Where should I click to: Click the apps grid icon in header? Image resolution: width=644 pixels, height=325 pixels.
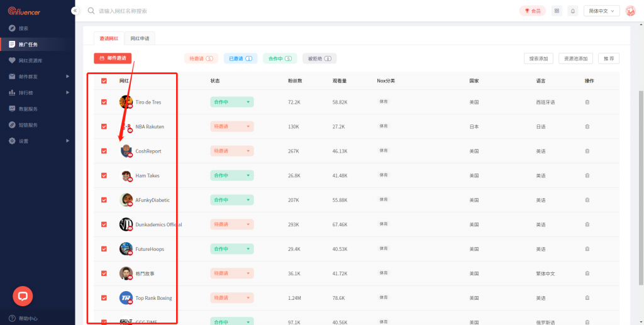(557, 11)
